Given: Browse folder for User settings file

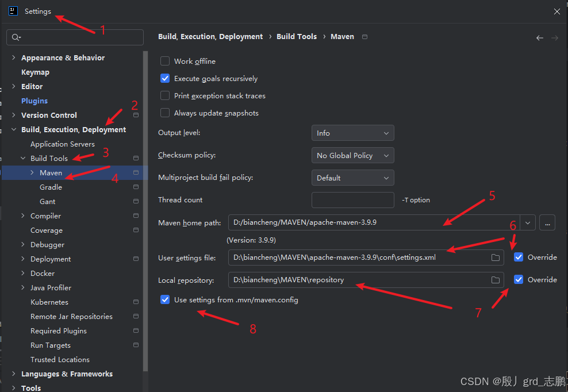Looking at the screenshot, I should coord(495,258).
